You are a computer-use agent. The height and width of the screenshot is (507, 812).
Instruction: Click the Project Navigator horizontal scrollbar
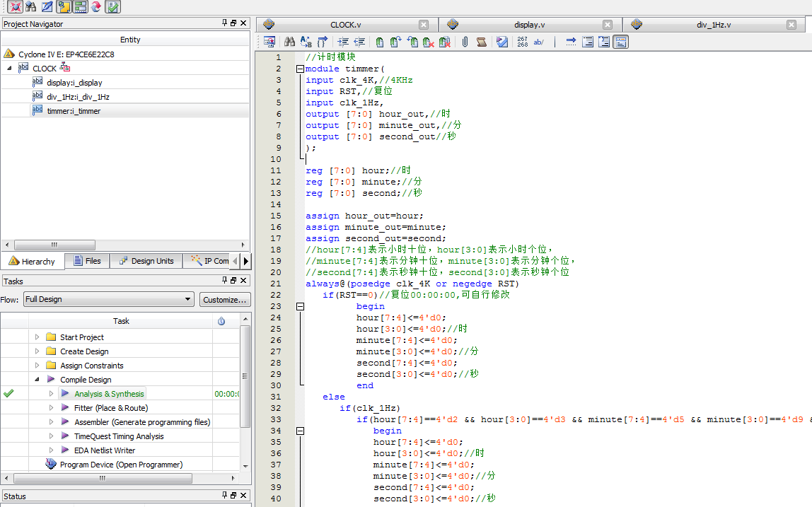coord(55,245)
